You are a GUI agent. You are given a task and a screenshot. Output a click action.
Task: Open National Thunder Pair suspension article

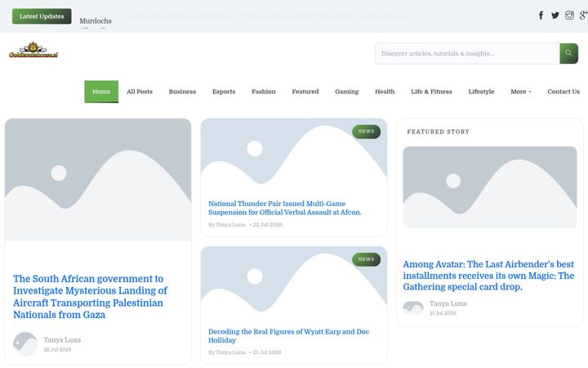point(285,208)
